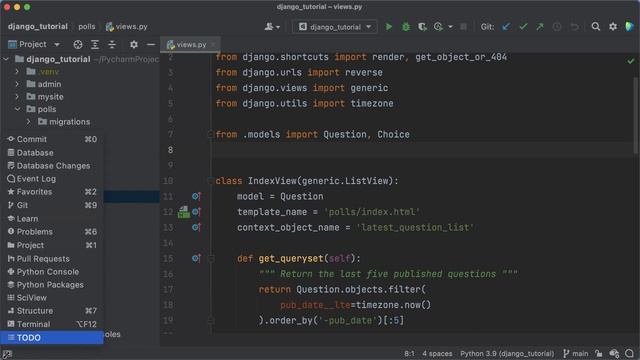Viewport: 640px width, 360px height.
Task: Select opened file with locate target icon
Action: 78,44
